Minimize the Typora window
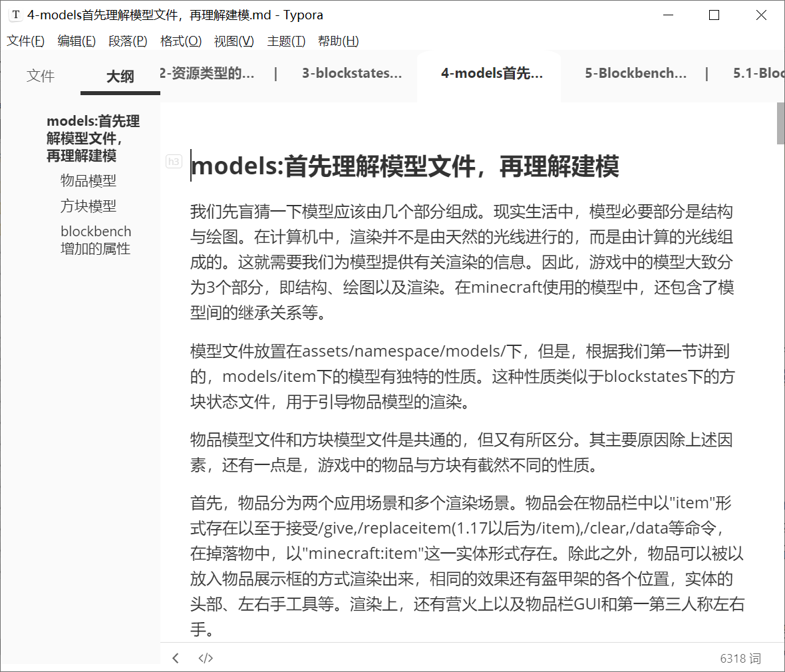The image size is (785, 672). (669, 15)
